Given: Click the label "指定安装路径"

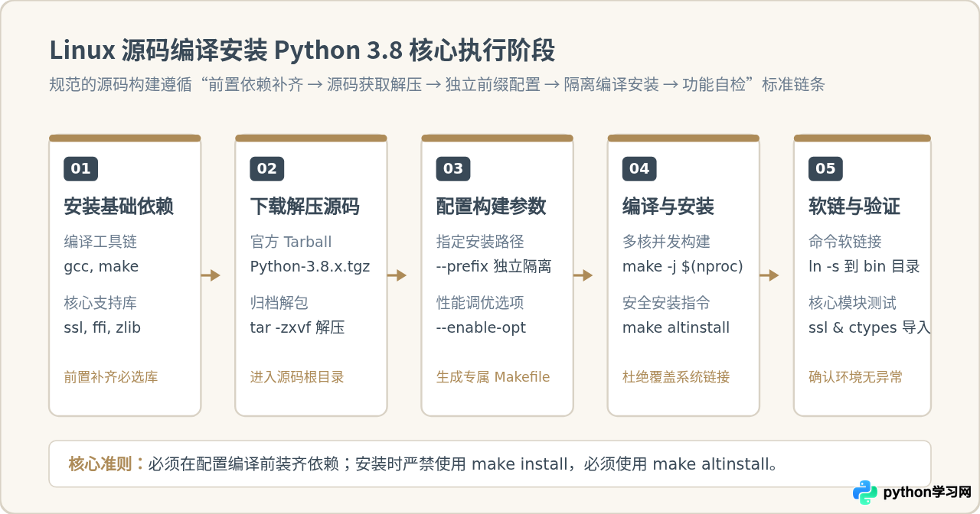Looking at the screenshot, I should coord(480,242).
